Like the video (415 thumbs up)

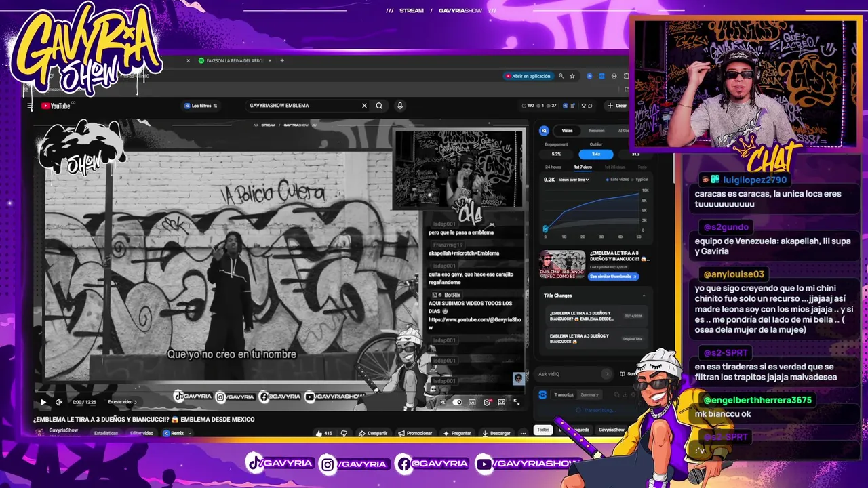tap(324, 433)
